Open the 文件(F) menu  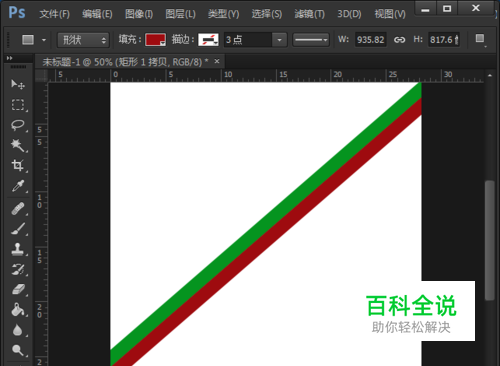pos(54,14)
